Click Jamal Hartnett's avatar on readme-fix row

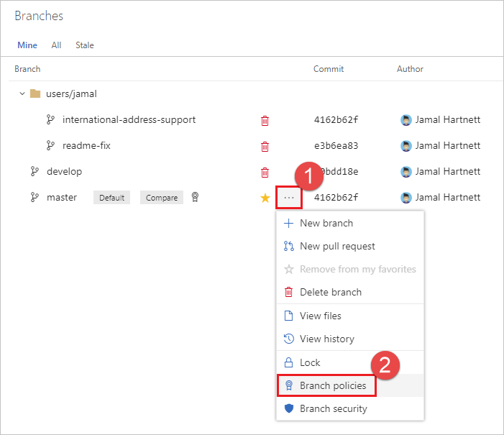pos(406,146)
